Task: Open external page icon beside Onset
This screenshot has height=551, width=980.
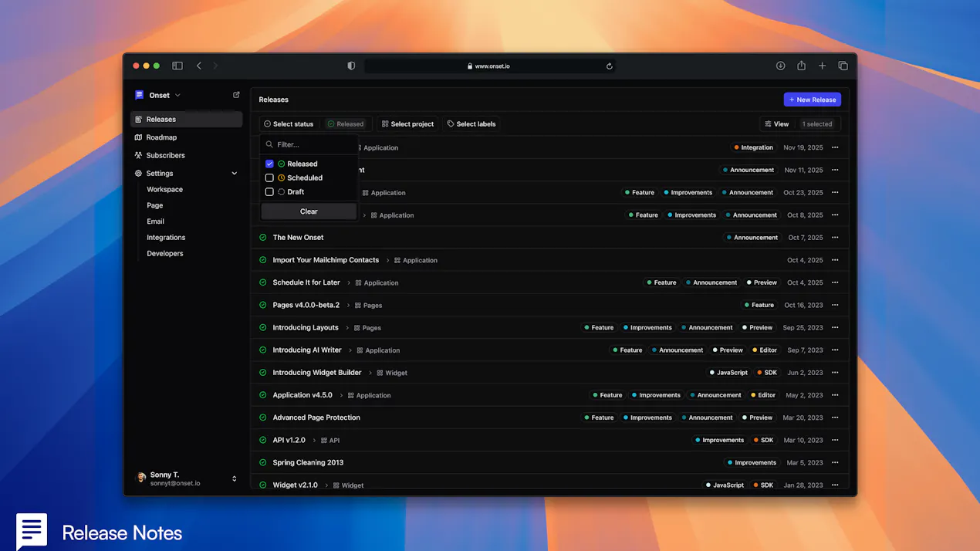Action: tap(236, 95)
